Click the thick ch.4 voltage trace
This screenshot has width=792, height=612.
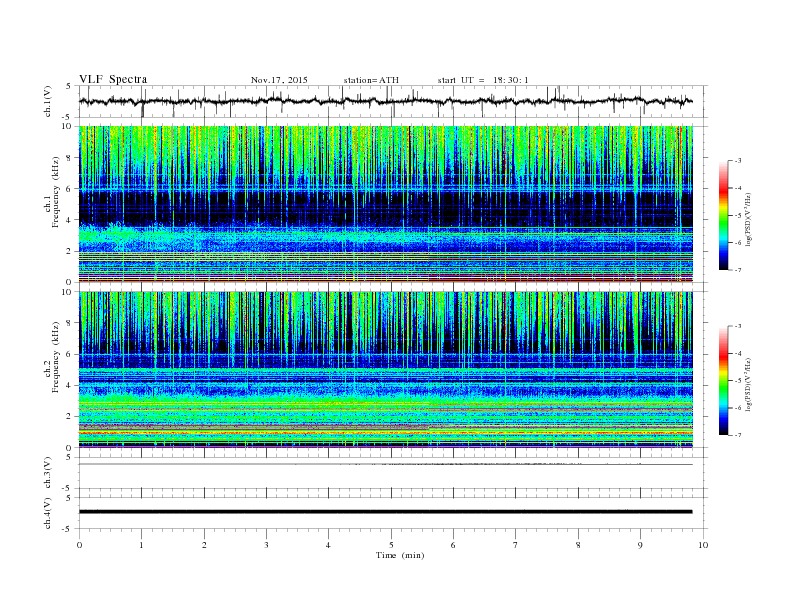[385, 512]
